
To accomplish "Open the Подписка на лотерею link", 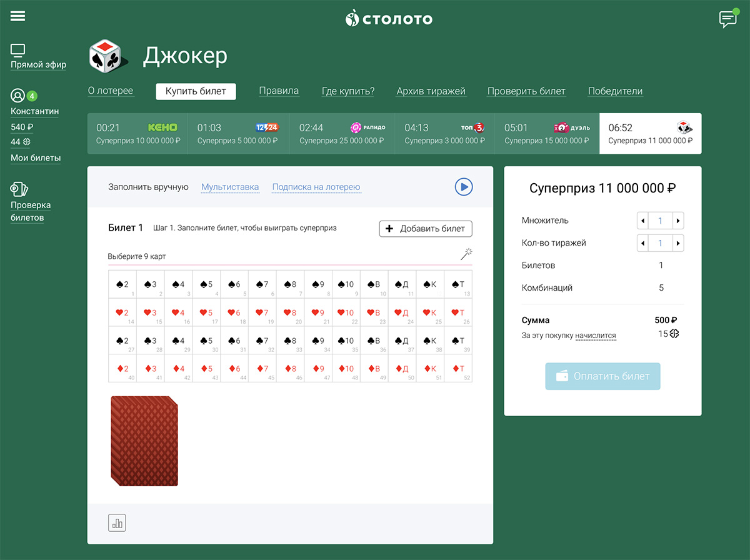I will pyautogui.click(x=316, y=187).
